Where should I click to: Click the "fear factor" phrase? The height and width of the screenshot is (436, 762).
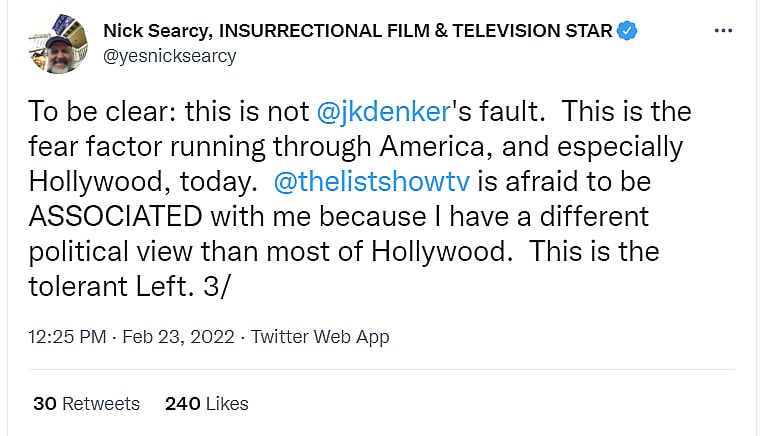click(102, 146)
